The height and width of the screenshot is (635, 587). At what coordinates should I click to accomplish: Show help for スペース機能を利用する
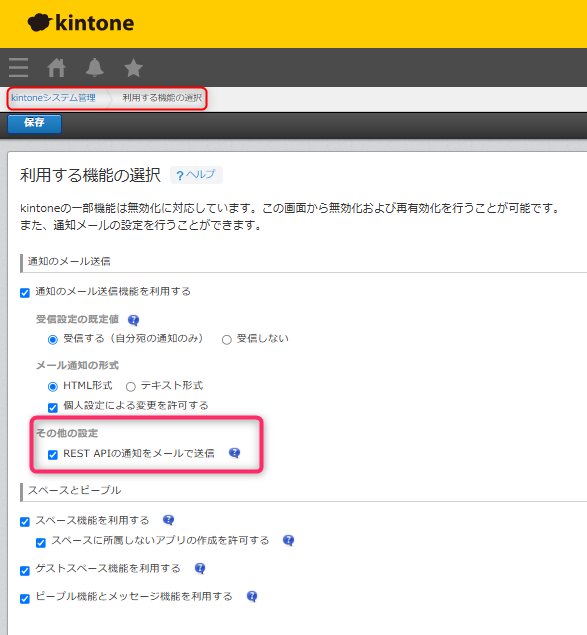point(168,520)
